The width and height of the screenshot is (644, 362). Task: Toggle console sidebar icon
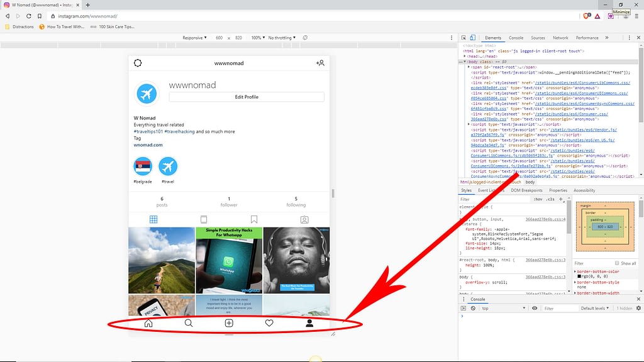[464, 308]
